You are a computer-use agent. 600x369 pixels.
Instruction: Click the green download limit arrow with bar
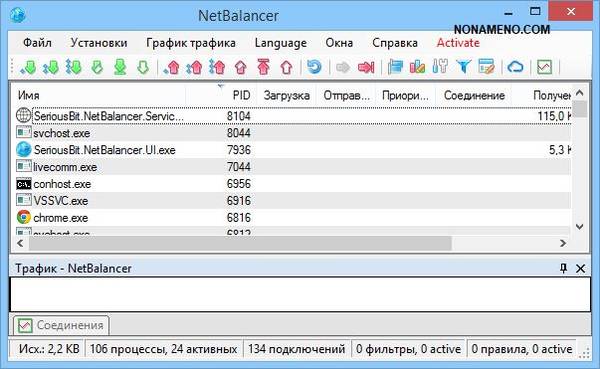(120, 67)
